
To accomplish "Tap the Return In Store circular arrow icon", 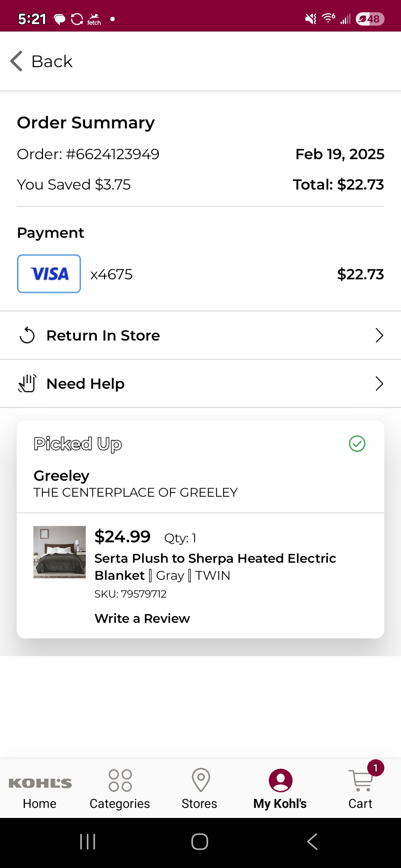I will pos(27,335).
